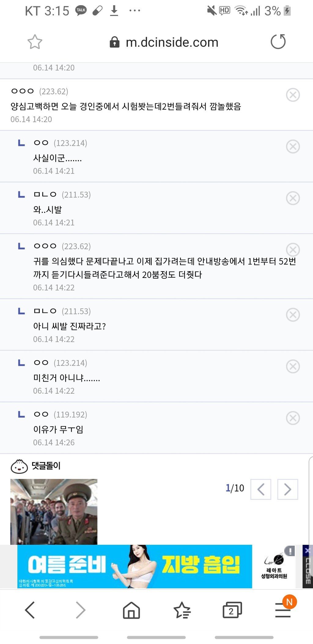Viewport: 313px width, 644px height.
Task: Close the banner ad with CLOSE tab
Action: pos(307,566)
